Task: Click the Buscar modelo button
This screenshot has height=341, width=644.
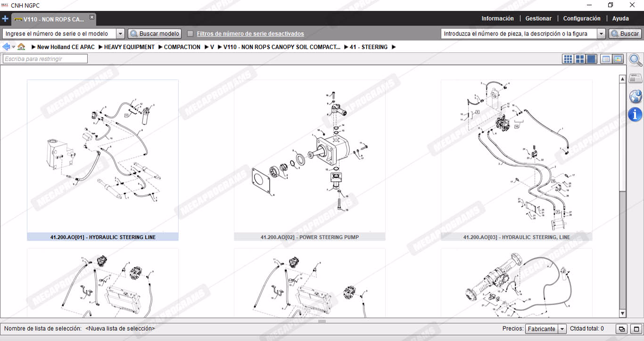Action: 155,33
